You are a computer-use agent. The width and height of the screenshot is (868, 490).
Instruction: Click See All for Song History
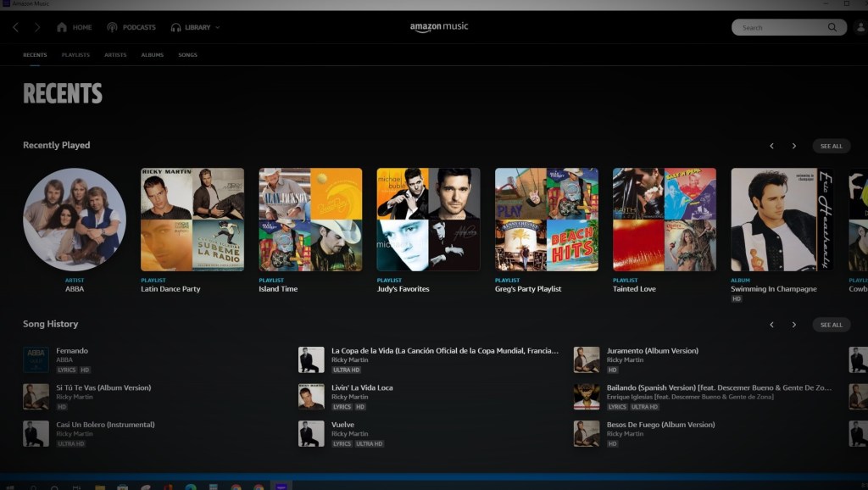click(x=831, y=325)
